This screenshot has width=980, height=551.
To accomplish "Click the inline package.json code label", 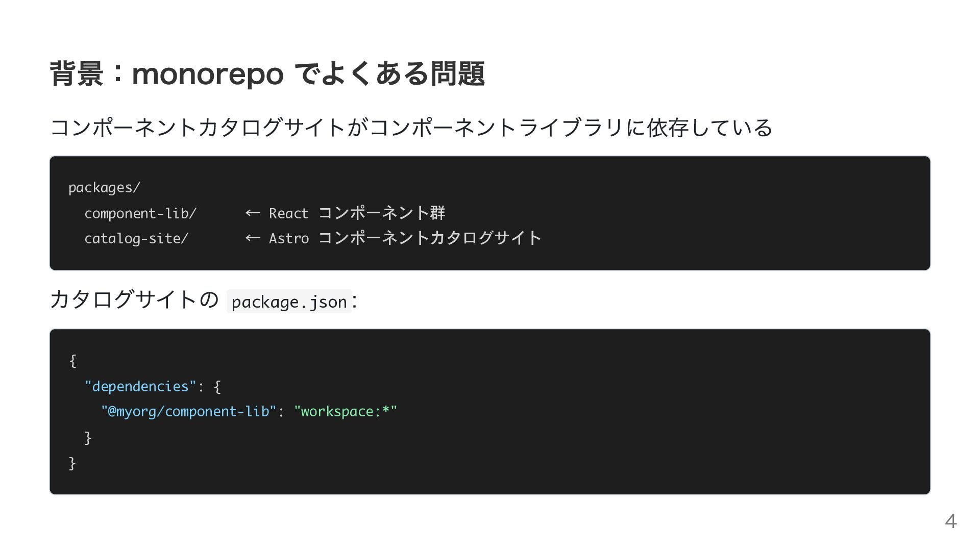I will (x=289, y=302).
